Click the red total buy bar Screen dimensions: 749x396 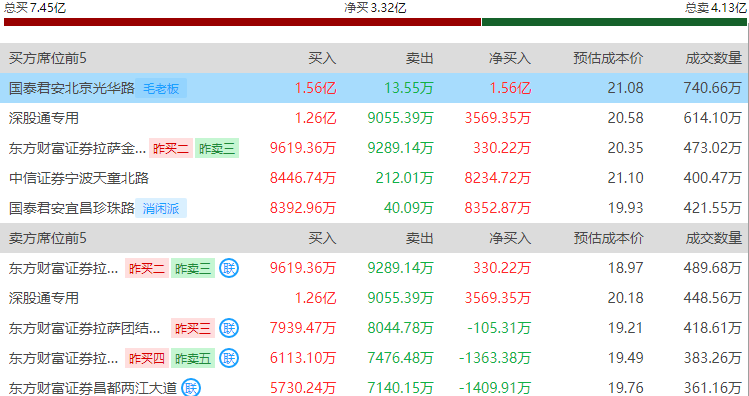[242, 22]
